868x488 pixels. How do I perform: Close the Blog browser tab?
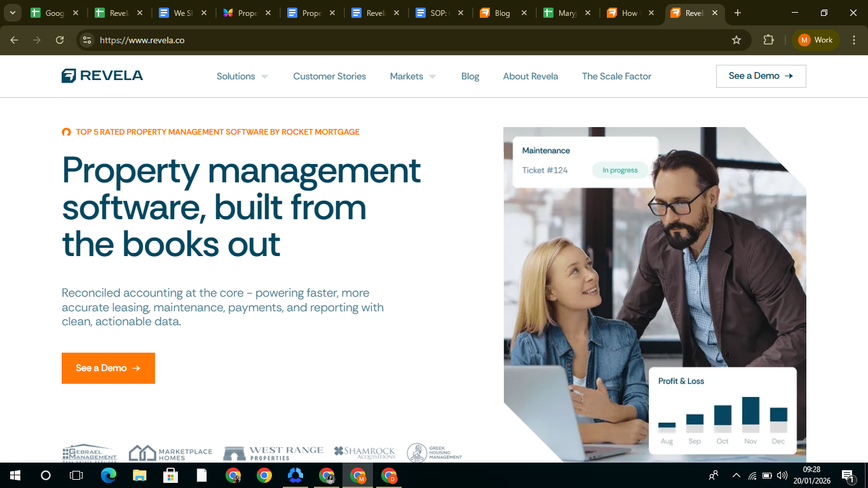pyautogui.click(x=523, y=13)
